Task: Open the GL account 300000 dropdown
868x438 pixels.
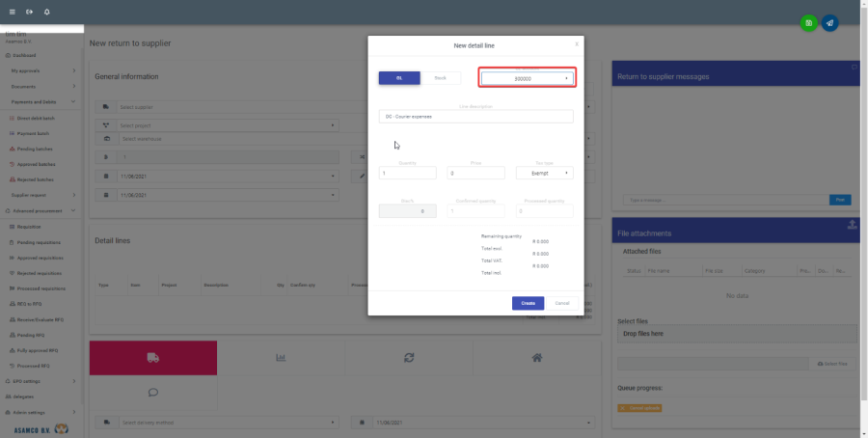Action: pos(527,78)
